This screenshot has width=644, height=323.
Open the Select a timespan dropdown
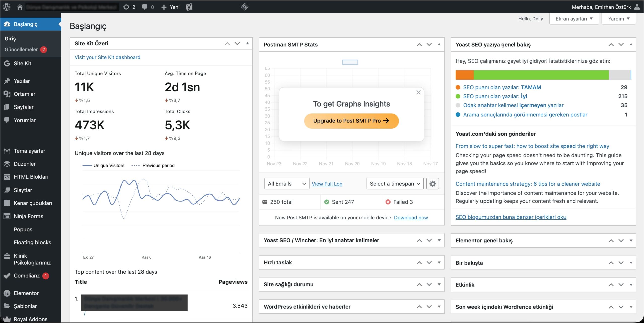tap(395, 184)
